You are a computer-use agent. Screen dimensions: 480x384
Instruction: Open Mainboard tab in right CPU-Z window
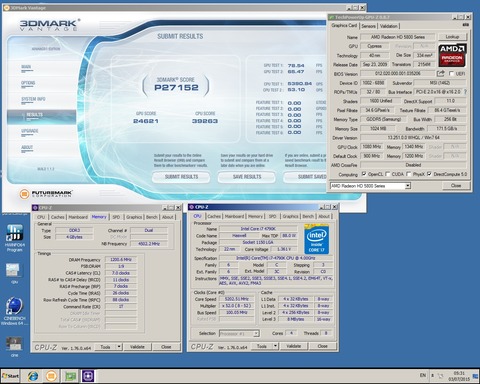tap(234, 216)
